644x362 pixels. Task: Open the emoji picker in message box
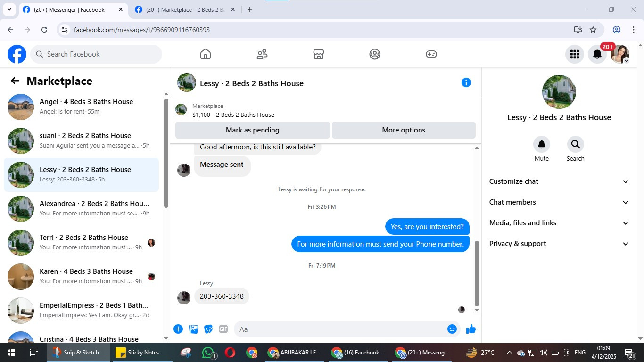click(452, 329)
